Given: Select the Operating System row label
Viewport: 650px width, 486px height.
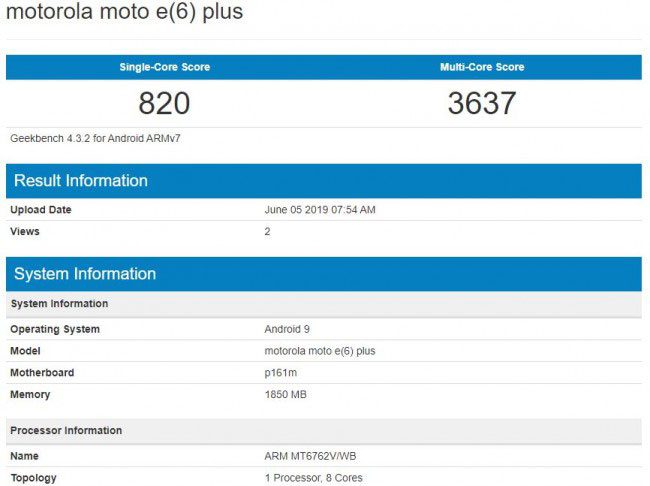Looking at the screenshot, I should pos(55,329).
